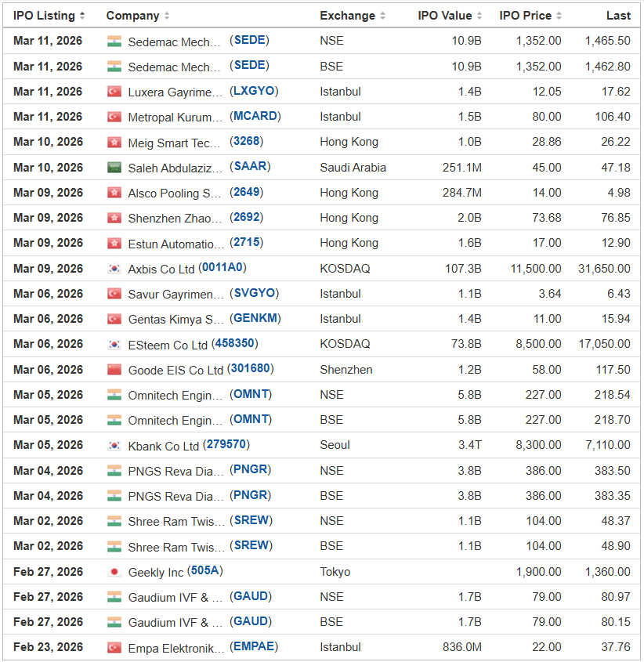The height and width of the screenshot is (662, 644).
Task: Click the 836.0M IPO value cell
Action: [x=462, y=647]
